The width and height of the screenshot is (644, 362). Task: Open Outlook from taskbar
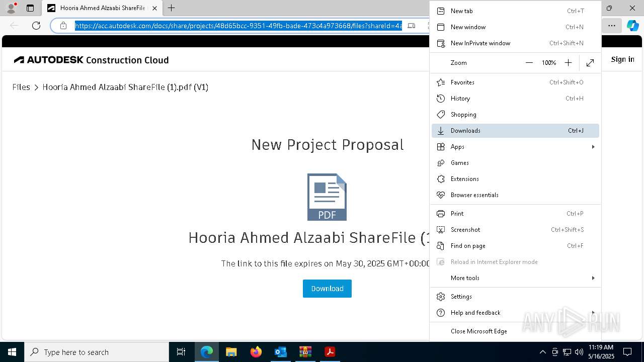280,352
